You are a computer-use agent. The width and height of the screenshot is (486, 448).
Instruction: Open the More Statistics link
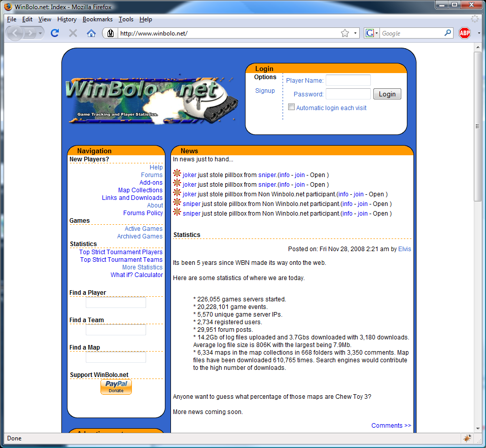pos(142,267)
